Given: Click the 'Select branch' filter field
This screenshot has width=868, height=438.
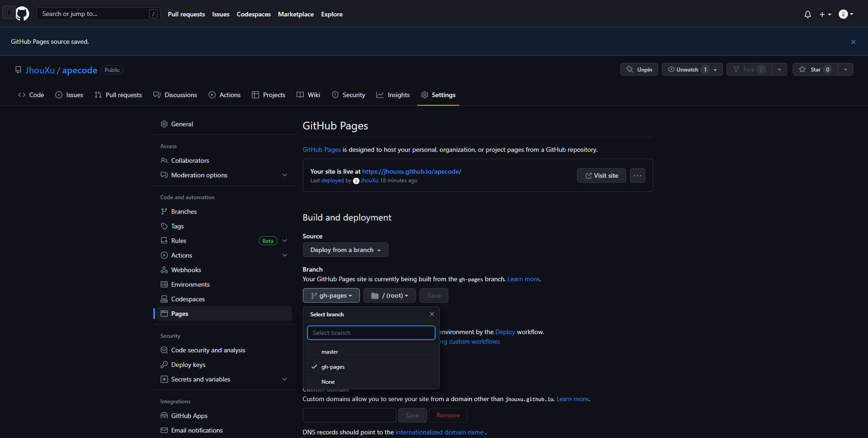Looking at the screenshot, I should pos(371,333).
